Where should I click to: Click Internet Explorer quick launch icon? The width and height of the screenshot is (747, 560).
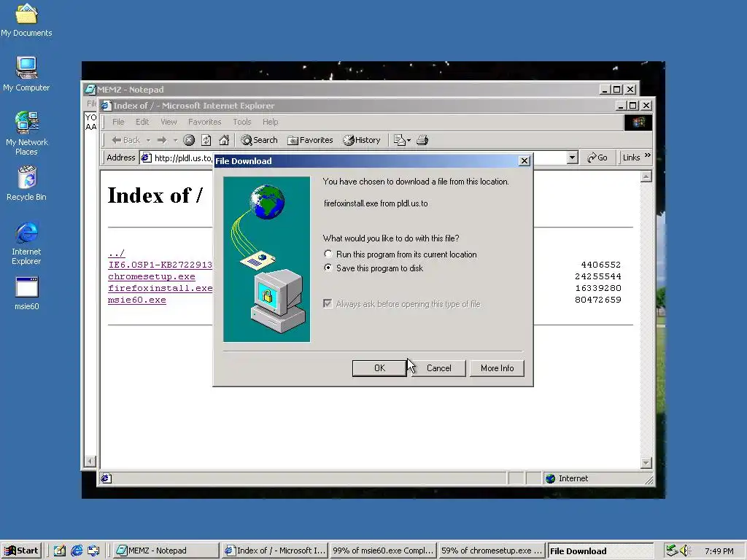pyautogui.click(x=77, y=551)
